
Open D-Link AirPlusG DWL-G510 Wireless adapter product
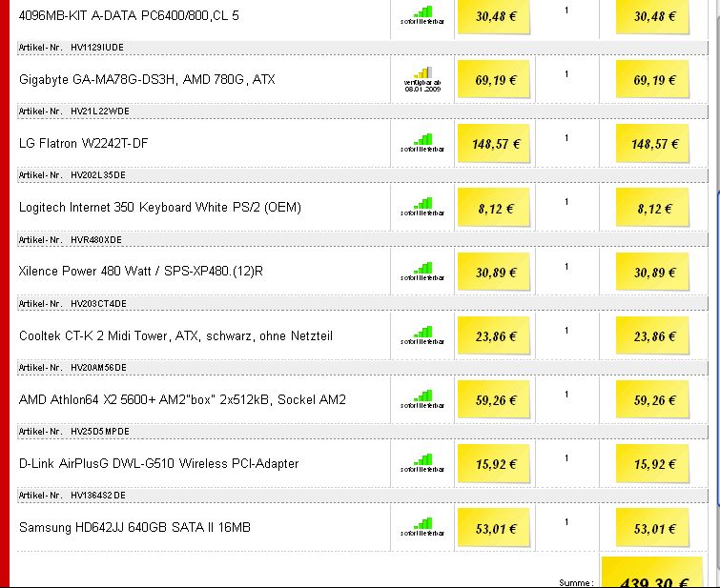point(159,463)
